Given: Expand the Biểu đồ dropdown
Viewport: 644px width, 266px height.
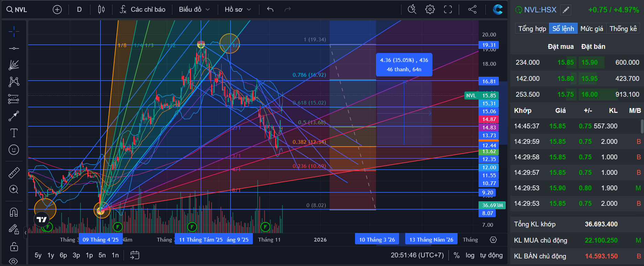Looking at the screenshot, I should 194,10.
